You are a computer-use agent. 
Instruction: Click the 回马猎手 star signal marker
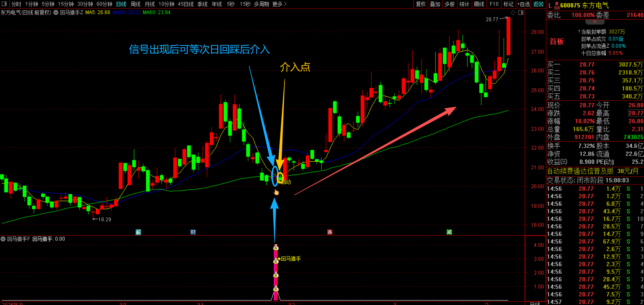tap(289, 259)
